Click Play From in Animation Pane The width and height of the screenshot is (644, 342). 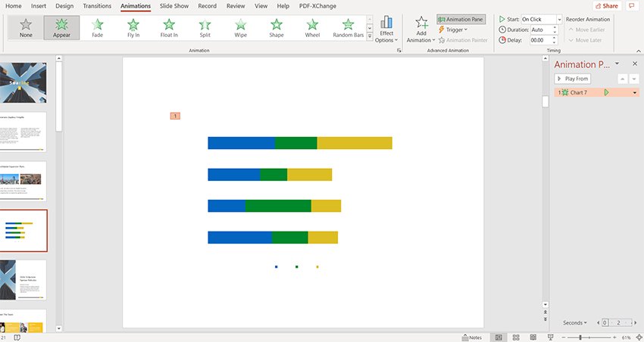pos(572,79)
